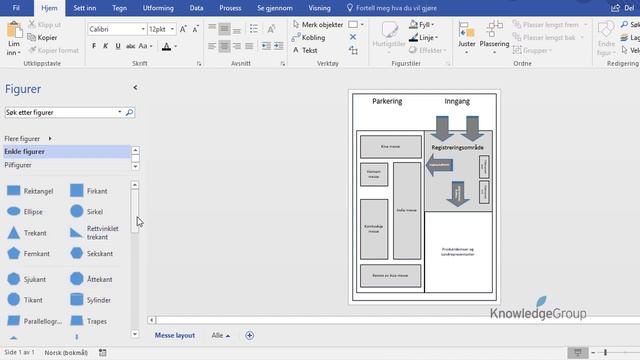Click Fortell meg hva du vil gjøre field
The height and width of the screenshot is (360, 640).
coord(391,8)
